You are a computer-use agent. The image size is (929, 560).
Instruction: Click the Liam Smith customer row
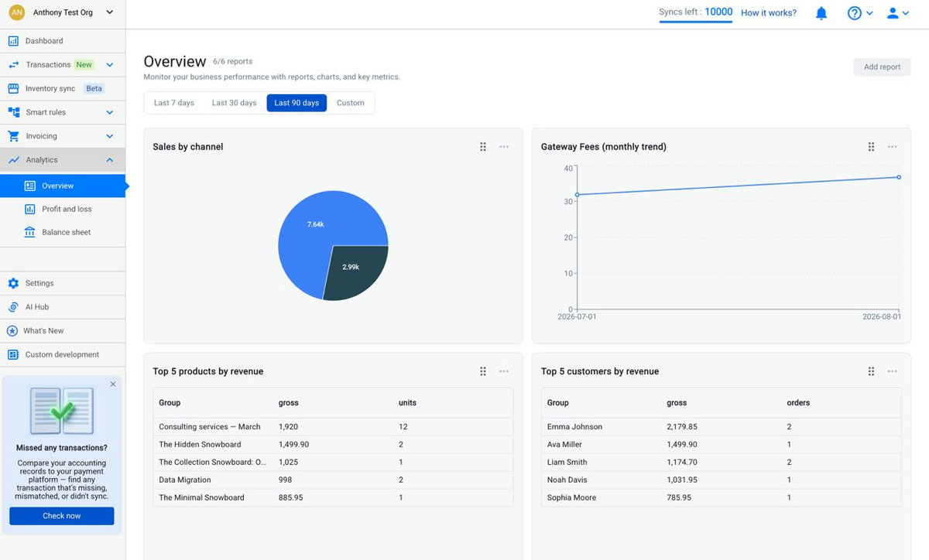722,463
